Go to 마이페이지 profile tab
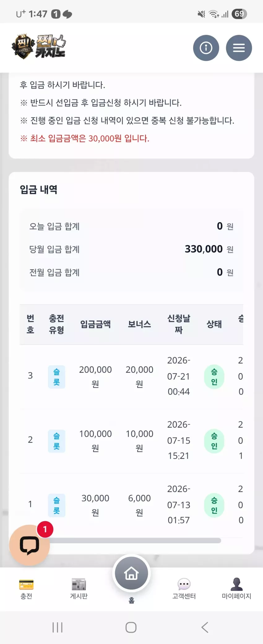The height and width of the screenshot is (644, 263). (237, 589)
